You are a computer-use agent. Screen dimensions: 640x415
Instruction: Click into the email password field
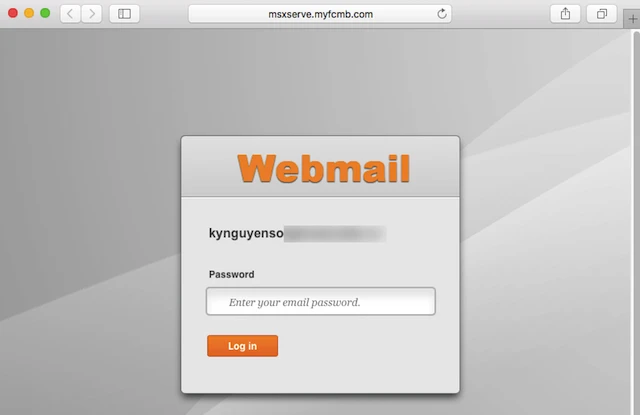pyautogui.click(x=321, y=301)
